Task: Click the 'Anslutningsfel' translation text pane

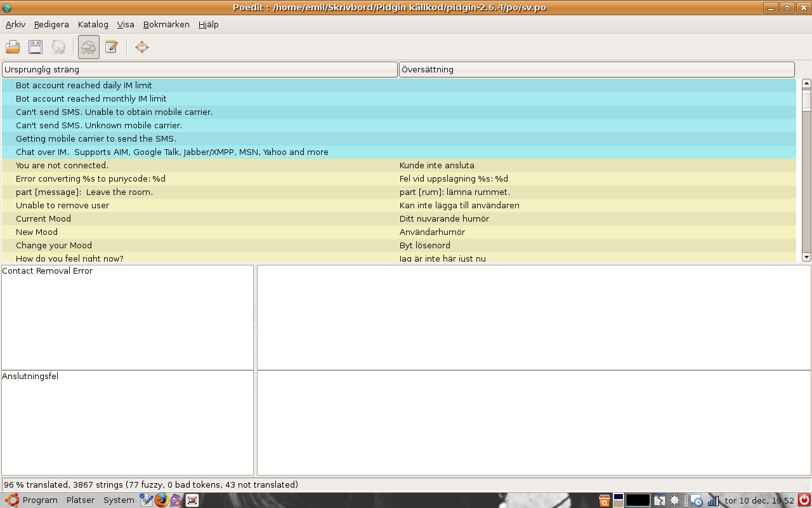Action: [128, 423]
